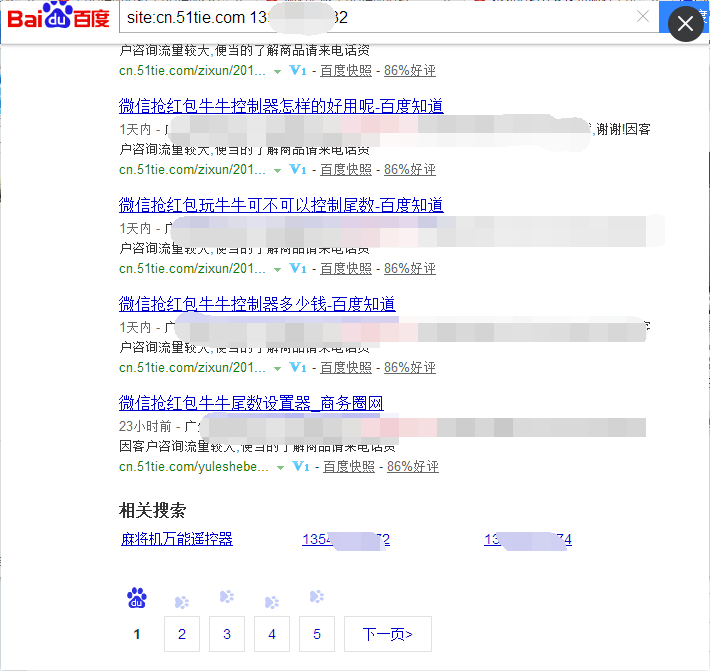
Task: Click the paw print icon above page 4
Action: click(x=272, y=602)
